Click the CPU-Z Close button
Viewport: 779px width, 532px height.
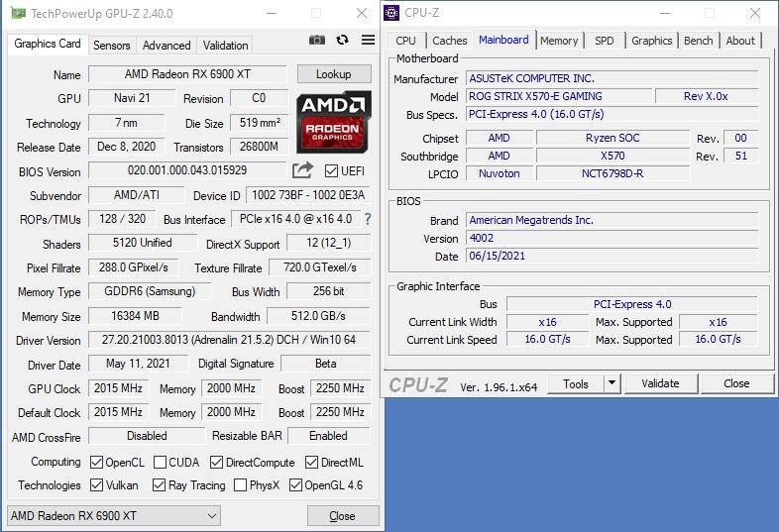point(736,383)
